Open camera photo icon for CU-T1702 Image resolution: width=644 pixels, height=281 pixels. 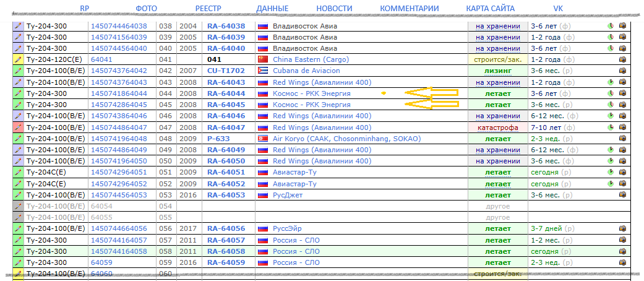tap(622, 71)
